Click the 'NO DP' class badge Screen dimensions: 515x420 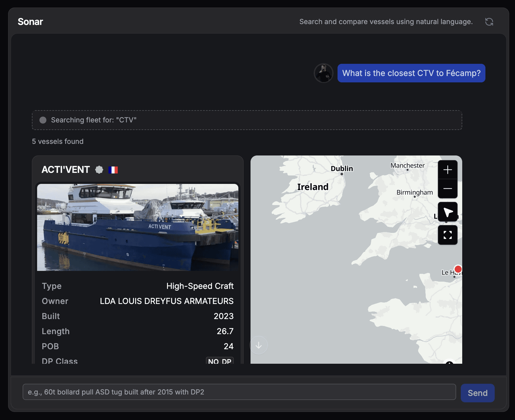pos(220,361)
